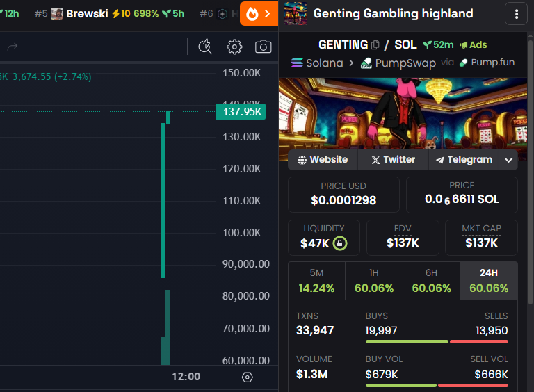The image size is (534, 392).
Task: Click the PRICE SOL box
Action: click(x=462, y=195)
